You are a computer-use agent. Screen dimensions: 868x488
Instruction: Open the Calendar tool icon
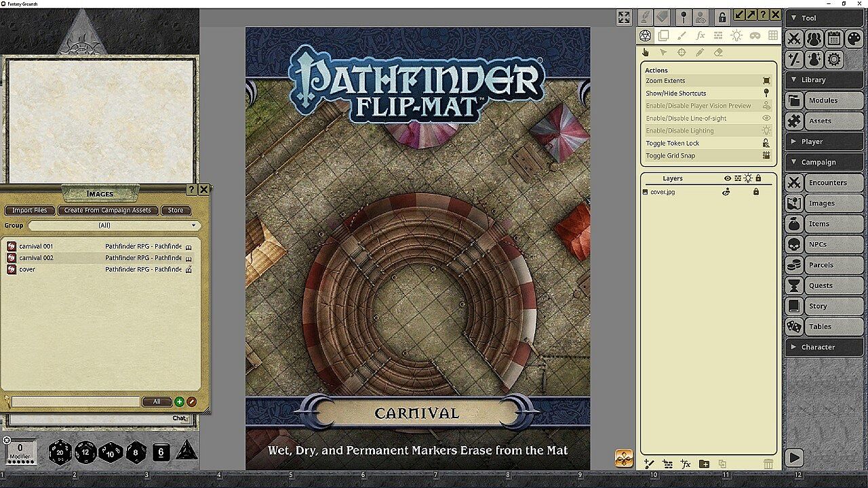(834, 39)
